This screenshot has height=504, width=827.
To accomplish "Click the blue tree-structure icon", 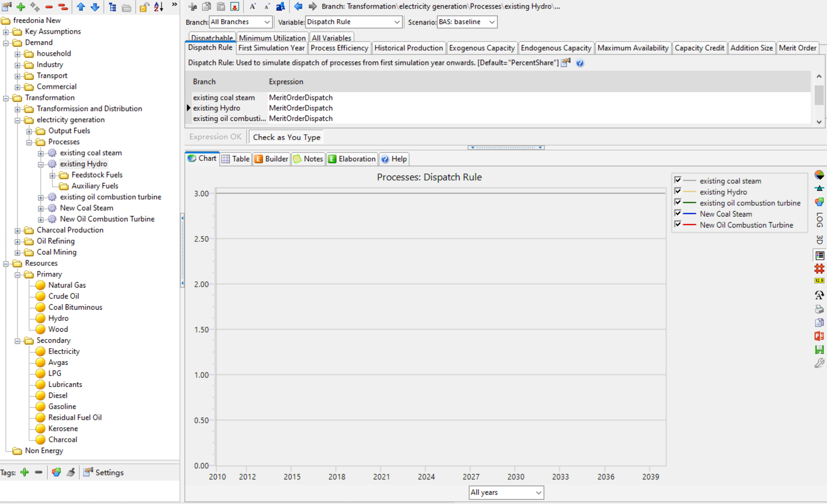I will [x=112, y=7].
